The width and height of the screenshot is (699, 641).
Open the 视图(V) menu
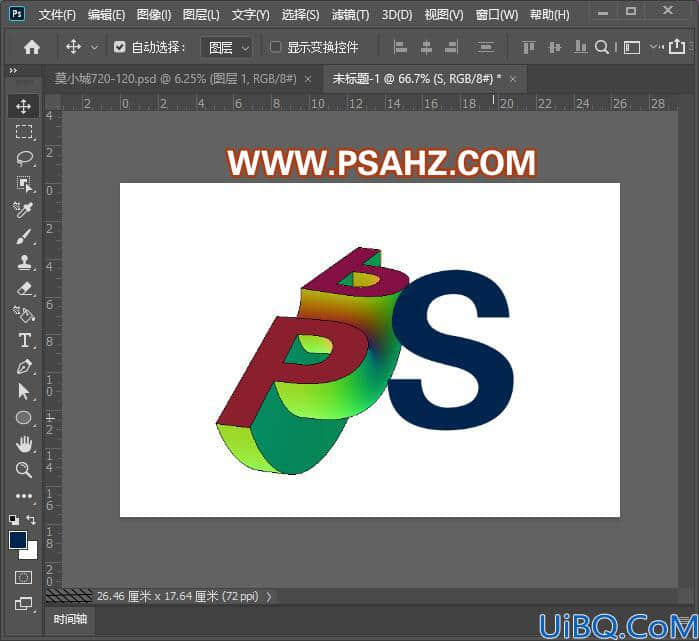tap(444, 15)
